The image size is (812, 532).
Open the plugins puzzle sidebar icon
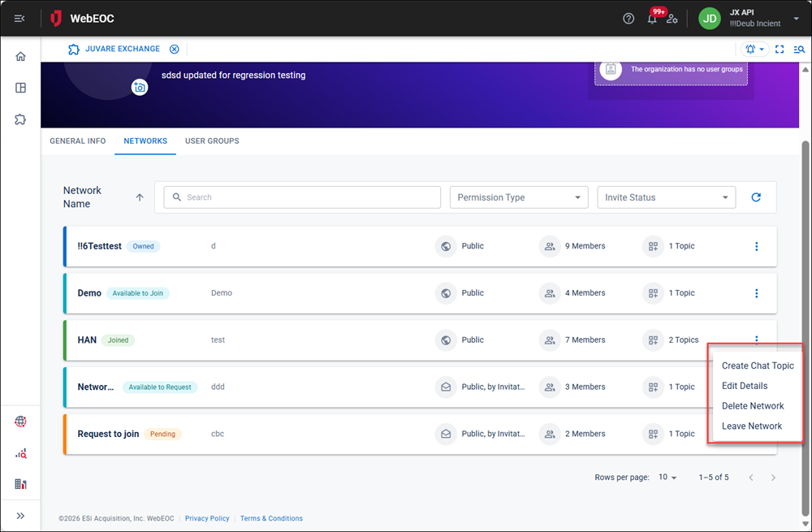click(20, 119)
